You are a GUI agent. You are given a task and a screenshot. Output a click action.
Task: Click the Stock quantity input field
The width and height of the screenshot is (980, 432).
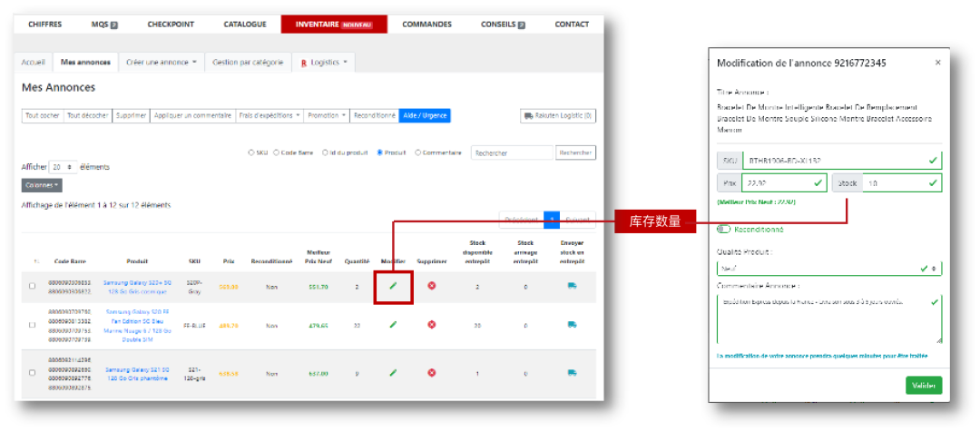pos(898,183)
